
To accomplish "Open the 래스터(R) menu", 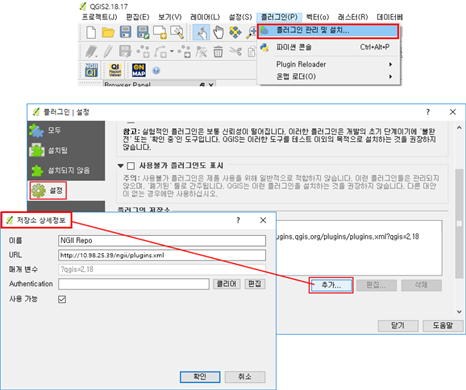I will click(x=353, y=17).
